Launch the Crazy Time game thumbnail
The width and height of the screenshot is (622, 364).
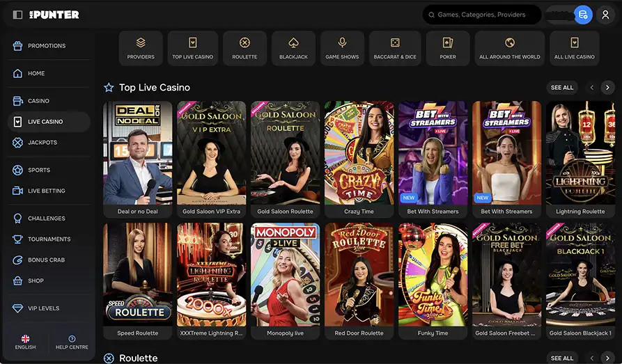click(359, 159)
